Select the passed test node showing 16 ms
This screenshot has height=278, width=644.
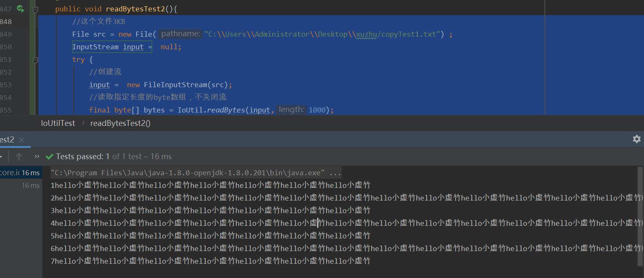pyautogui.click(x=30, y=185)
